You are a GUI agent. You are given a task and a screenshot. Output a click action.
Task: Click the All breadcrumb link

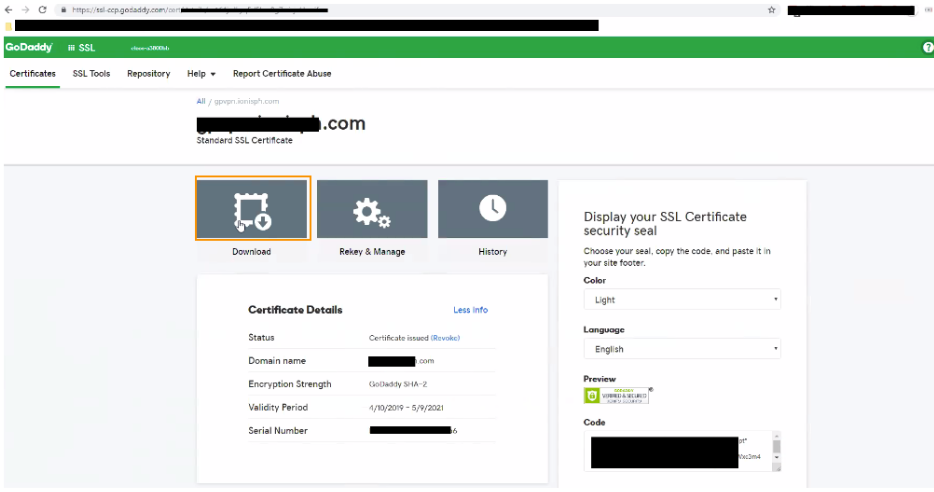[x=200, y=101]
